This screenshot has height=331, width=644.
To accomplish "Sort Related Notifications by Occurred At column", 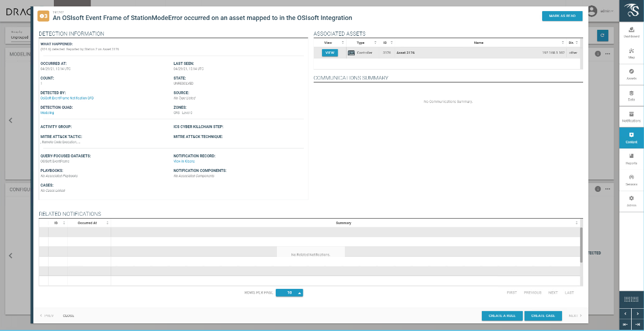I will pos(107,223).
